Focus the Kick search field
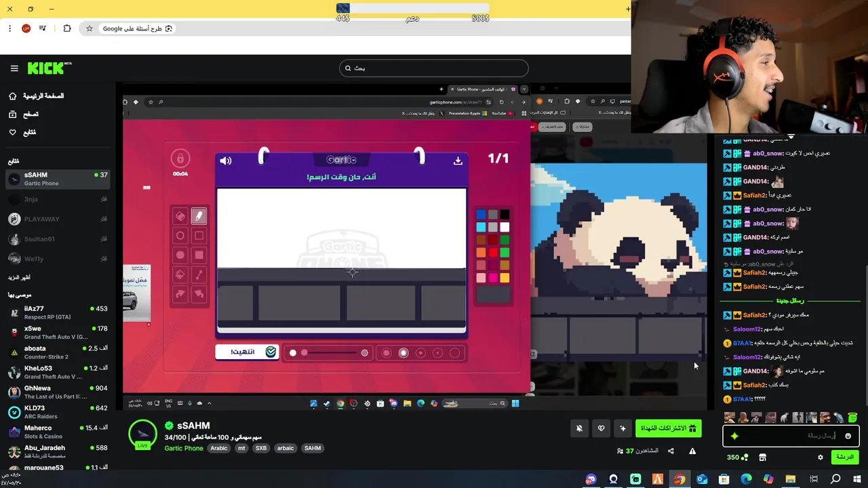 point(434,68)
